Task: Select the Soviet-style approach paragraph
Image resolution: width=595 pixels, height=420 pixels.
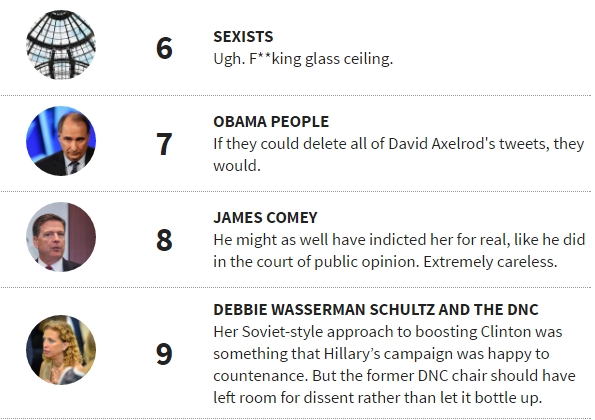Action: coord(395,365)
